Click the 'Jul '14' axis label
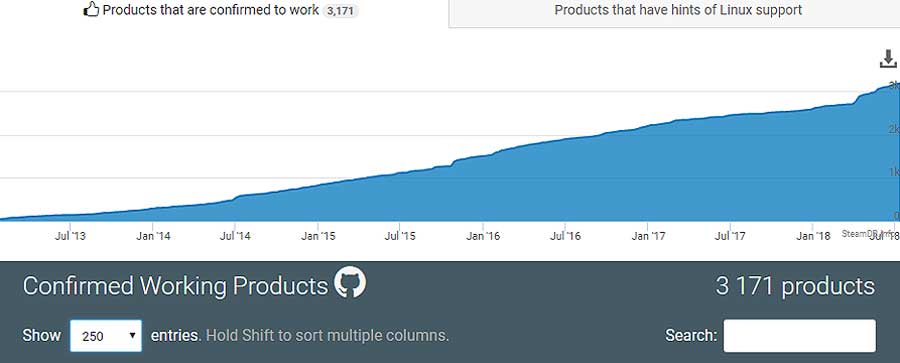Screen dimensions: 900x363 (x=235, y=236)
